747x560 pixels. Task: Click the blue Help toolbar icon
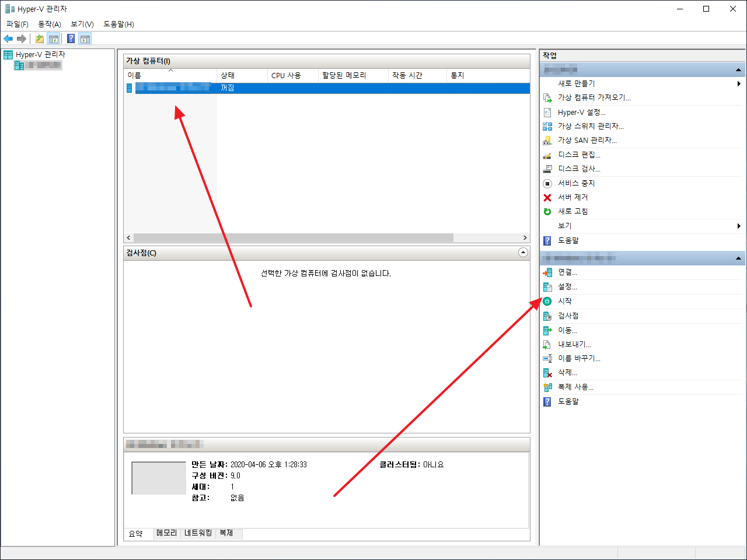coord(71,38)
